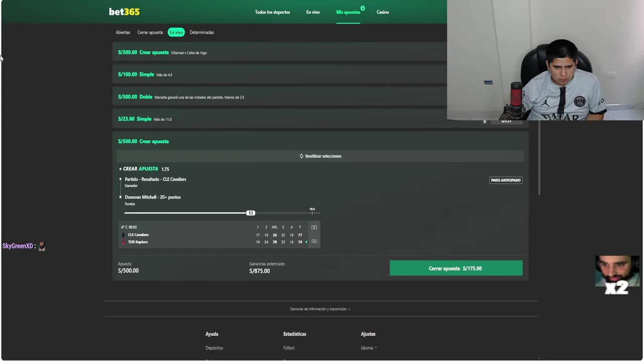Click the 4° C 06:02 game clock
The image size is (644, 362).
coord(129,227)
